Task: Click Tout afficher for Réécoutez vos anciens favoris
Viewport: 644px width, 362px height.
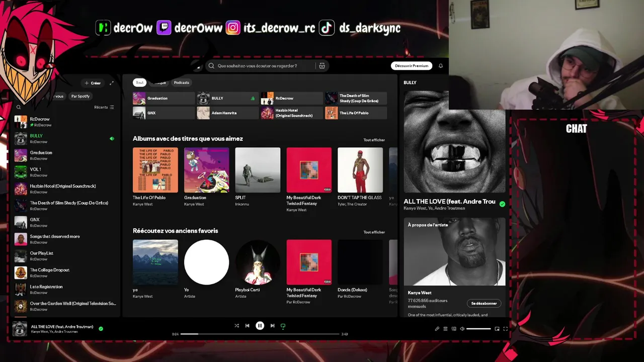Action: [x=374, y=232]
